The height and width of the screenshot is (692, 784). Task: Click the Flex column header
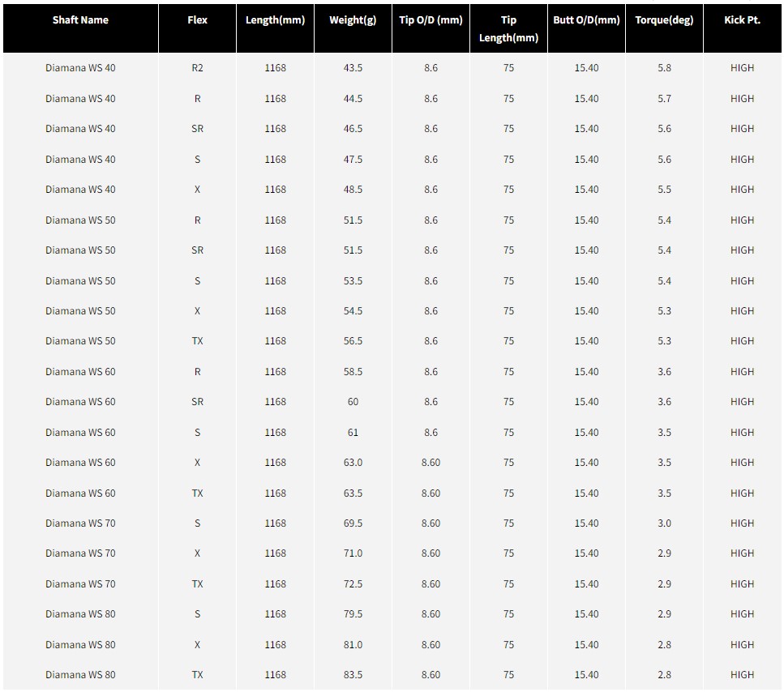click(198, 20)
